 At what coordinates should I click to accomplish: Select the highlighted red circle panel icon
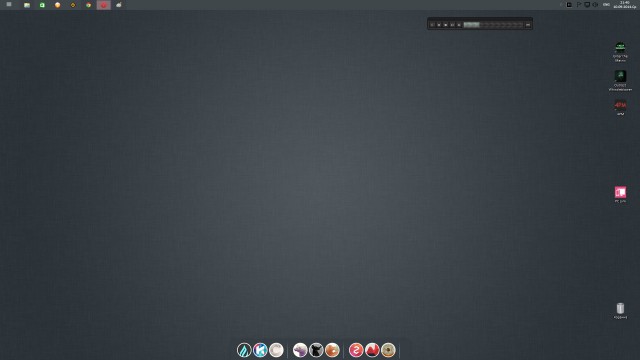coord(104,5)
